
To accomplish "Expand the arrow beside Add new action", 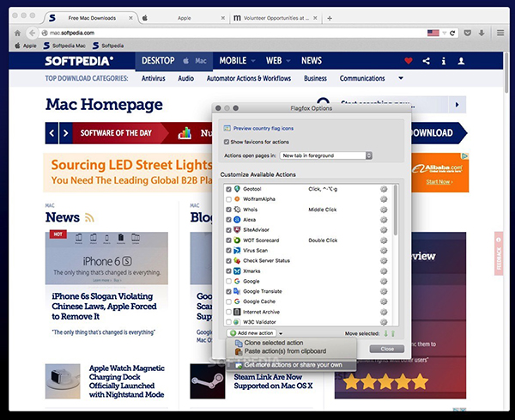I will (281, 333).
